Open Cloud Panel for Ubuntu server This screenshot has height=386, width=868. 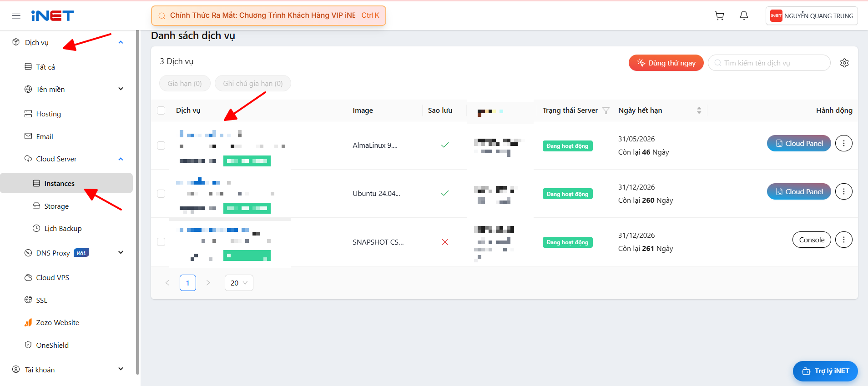coord(799,191)
